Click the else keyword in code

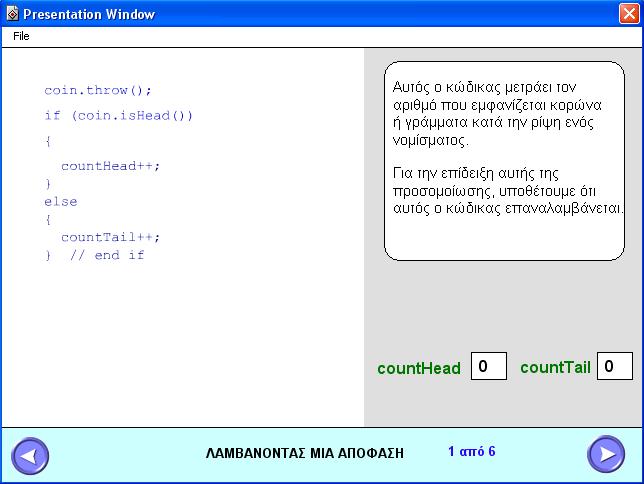61,201
